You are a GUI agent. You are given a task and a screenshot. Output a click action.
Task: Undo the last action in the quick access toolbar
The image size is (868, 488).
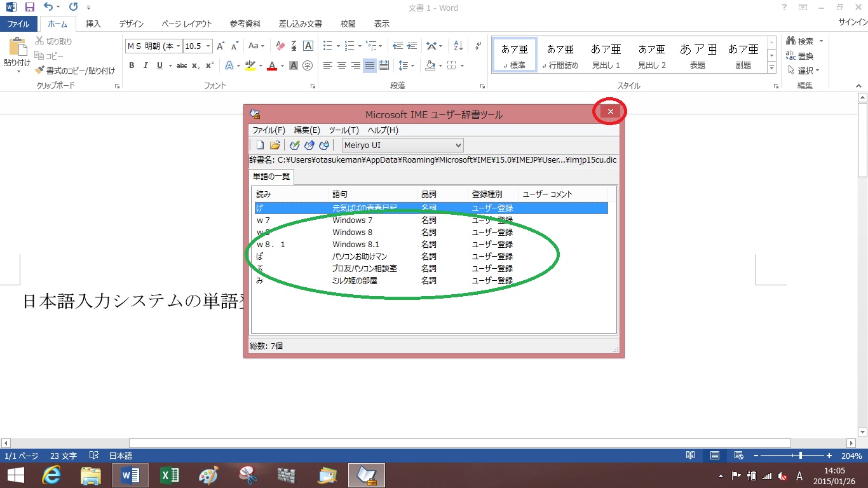[x=48, y=8]
